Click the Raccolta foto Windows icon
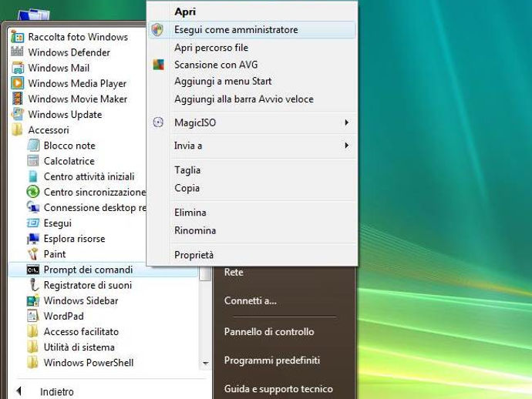The height and width of the screenshot is (399, 532). click(17, 37)
